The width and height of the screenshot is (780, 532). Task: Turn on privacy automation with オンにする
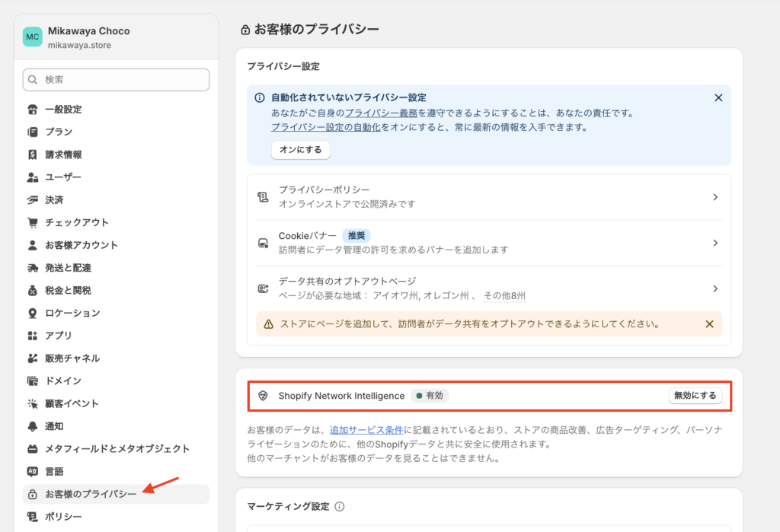pyautogui.click(x=300, y=150)
